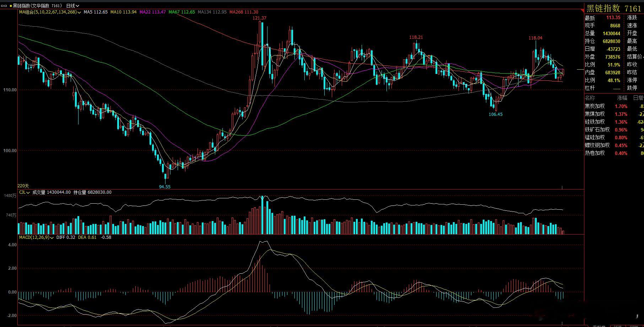Select the 硅铁加权 row
Image resolution: width=644 pixels, height=327 pixels.
tap(614, 122)
